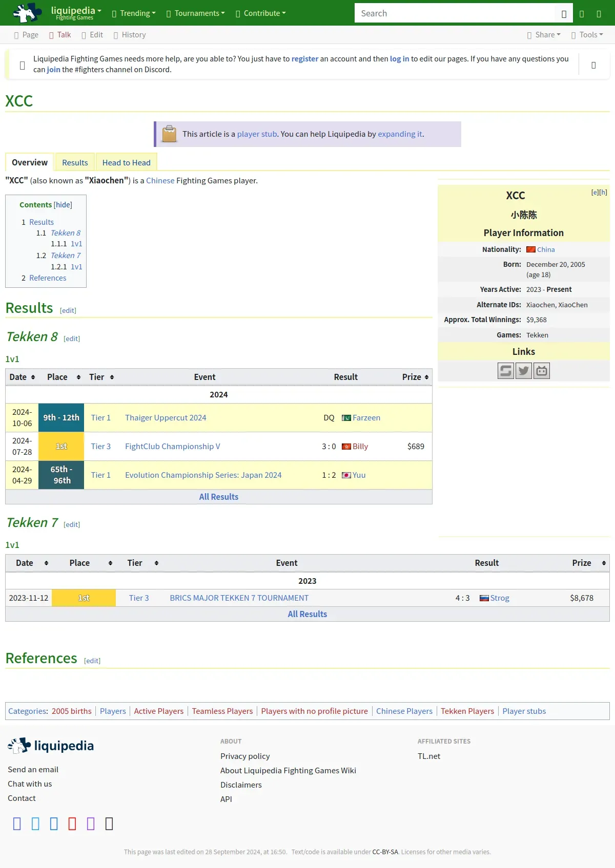The width and height of the screenshot is (615, 868).
Task: View page History
Action: pyautogui.click(x=130, y=35)
